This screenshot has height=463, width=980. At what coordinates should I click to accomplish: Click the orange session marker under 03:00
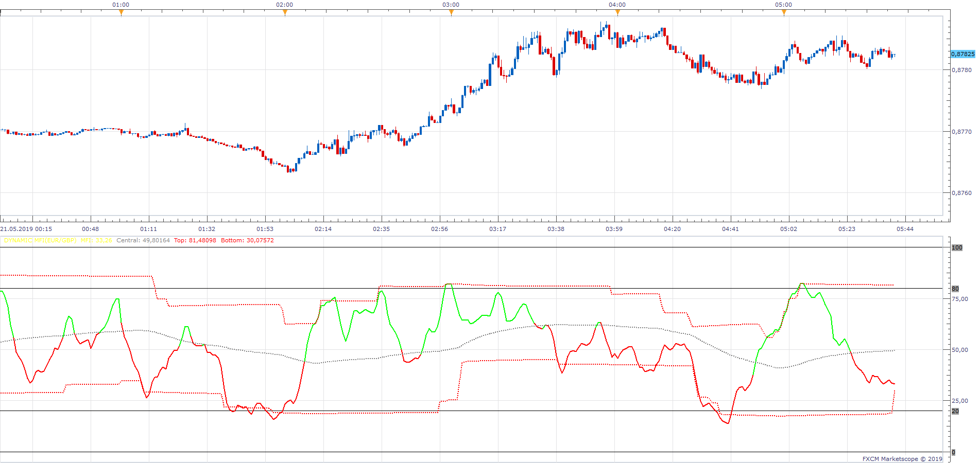(451, 13)
